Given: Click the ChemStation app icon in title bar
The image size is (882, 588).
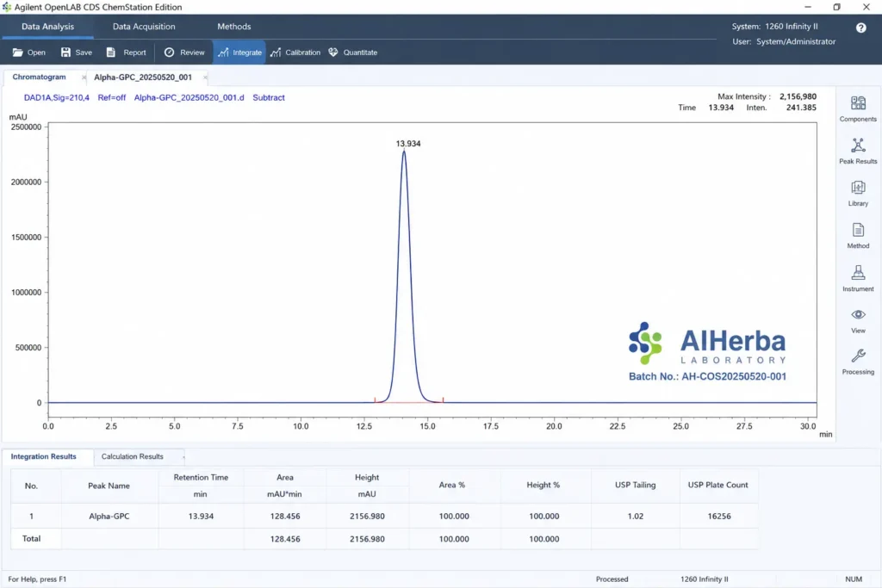Looking at the screenshot, I should click(x=6, y=7).
